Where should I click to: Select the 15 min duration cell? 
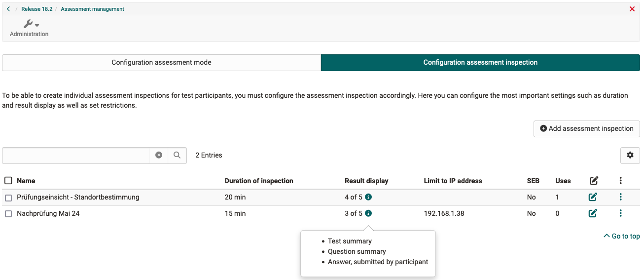pos(235,213)
